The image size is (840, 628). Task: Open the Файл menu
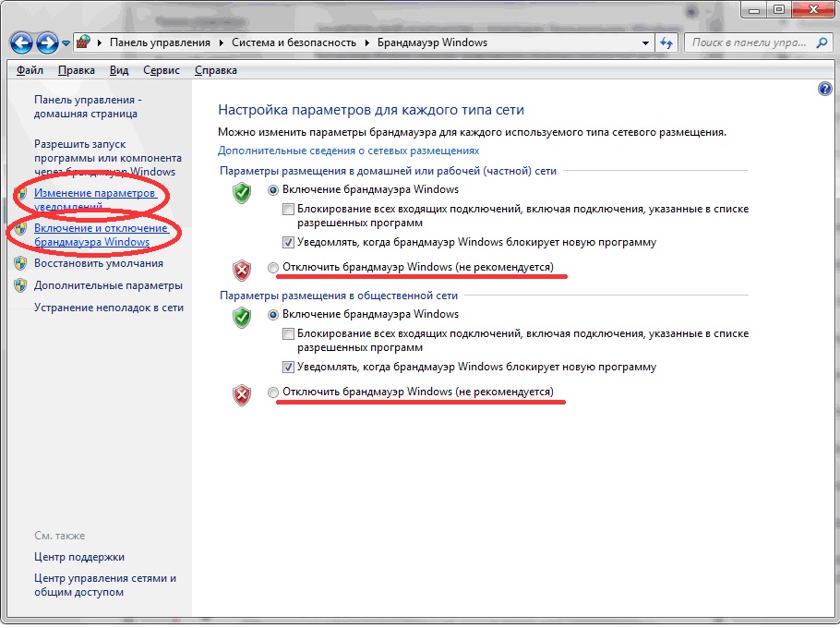[x=30, y=70]
